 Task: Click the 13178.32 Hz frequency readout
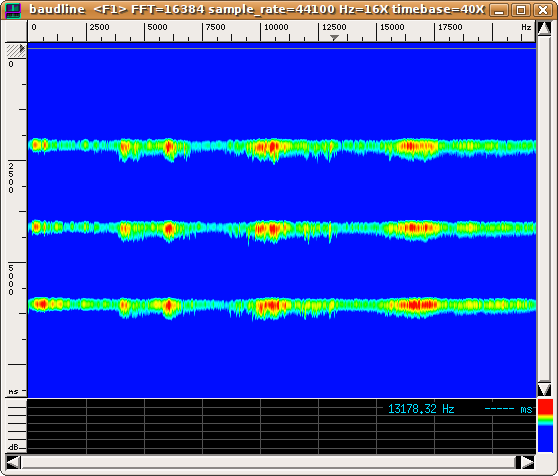421,409
